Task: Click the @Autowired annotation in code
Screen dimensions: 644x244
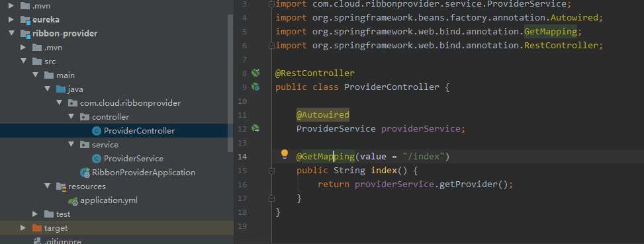Action: pyautogui.click(x=323, y=115)
